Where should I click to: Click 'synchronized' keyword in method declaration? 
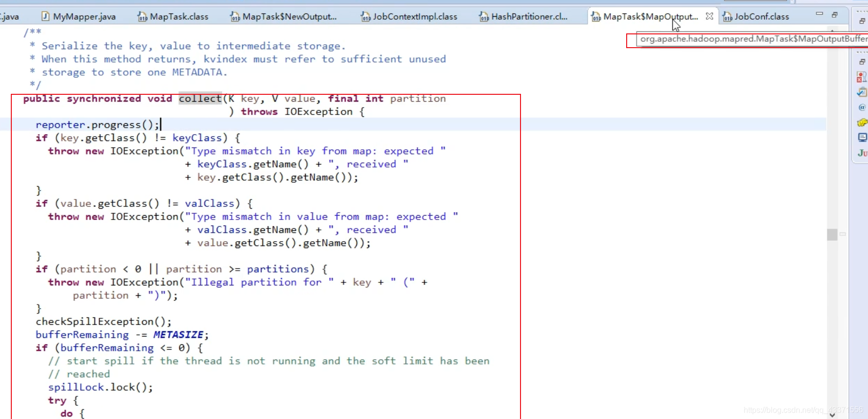(x=104, y=99)
